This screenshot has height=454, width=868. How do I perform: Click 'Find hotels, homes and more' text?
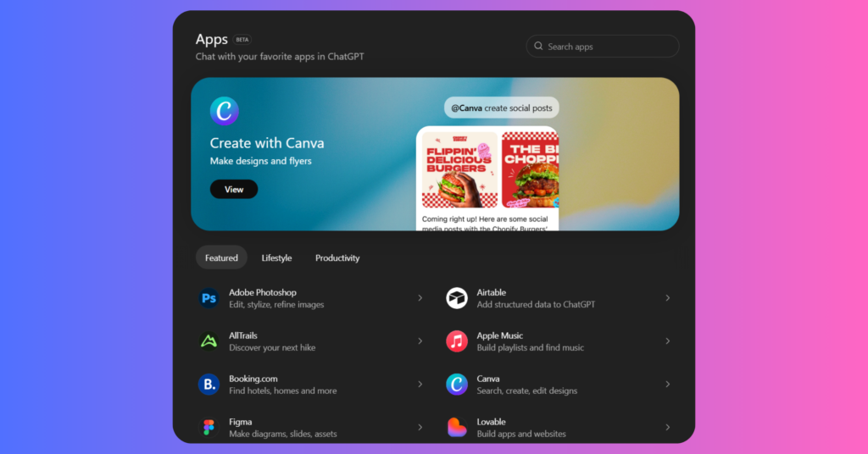tap(283, 391)
